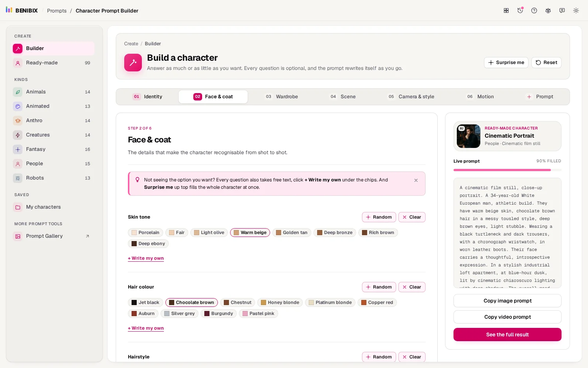The height and width of the screenshot is (368, 588).
Task: Choose the Deep ebony skin tone chip
Action: pyautogui.click(x=148, y=244)
